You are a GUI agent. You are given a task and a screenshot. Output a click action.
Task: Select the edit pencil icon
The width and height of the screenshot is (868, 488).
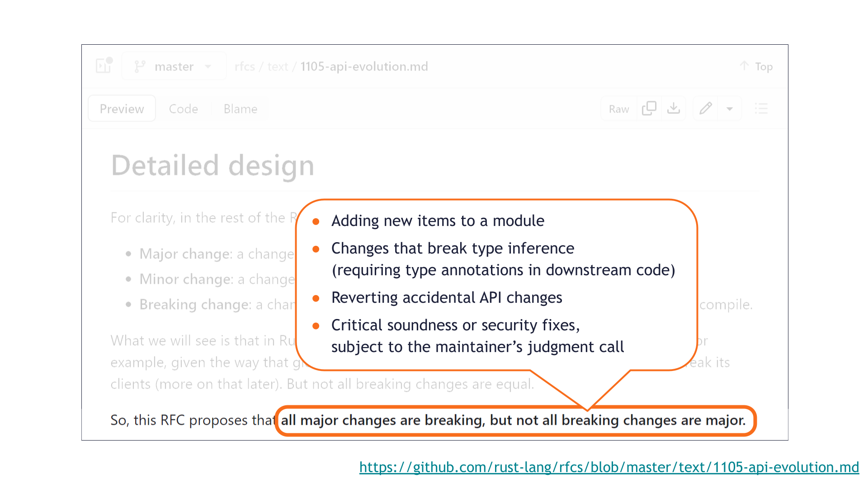point(705,108)
